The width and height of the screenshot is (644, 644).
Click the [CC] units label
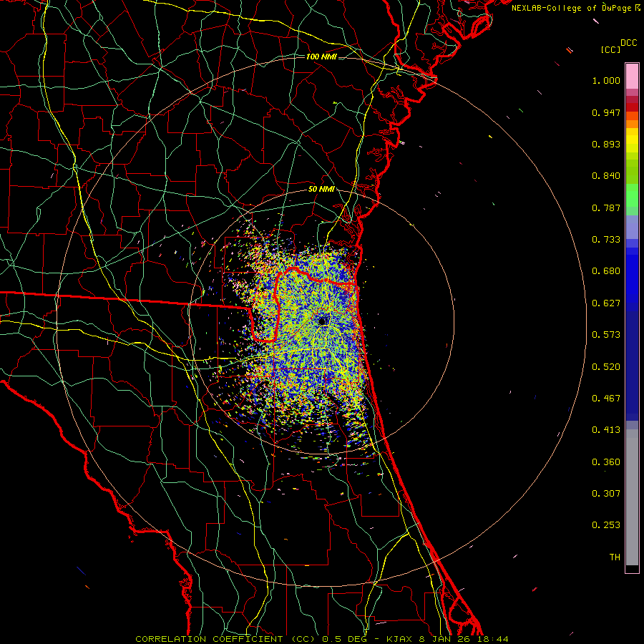(x=610, y=49)
